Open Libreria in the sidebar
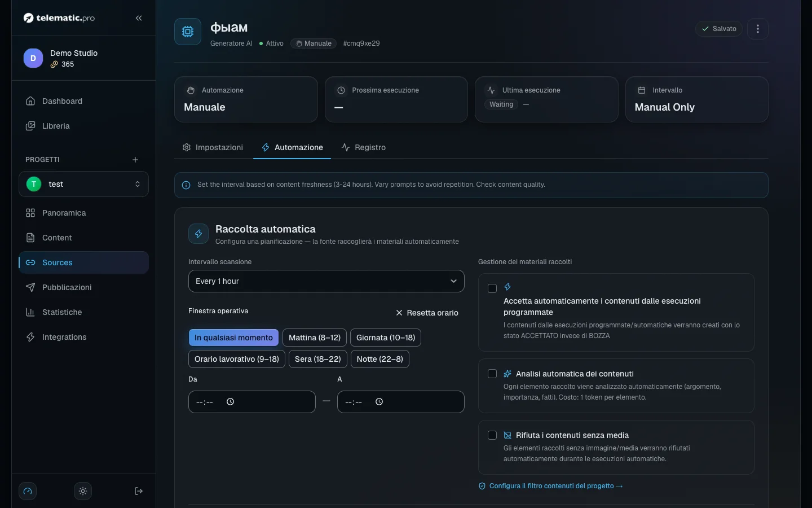The height and width of the screenshot is (508, 812). (83, 126)
